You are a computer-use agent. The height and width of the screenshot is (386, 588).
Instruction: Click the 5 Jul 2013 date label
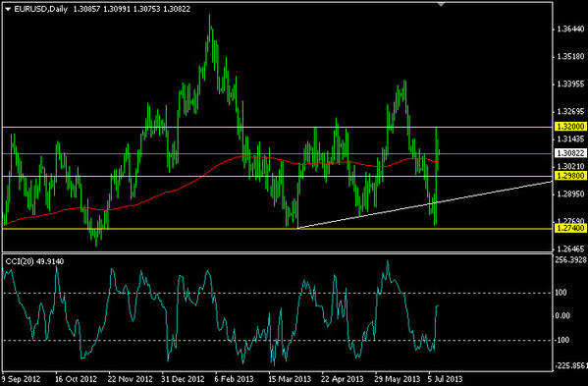(x=446, y=379)
